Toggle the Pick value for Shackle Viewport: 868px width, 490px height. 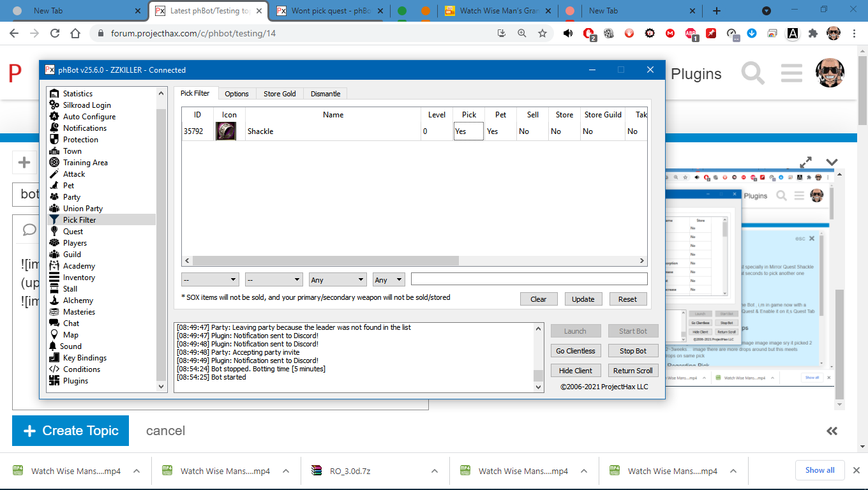pyautogui.click(x=468, y=131)
